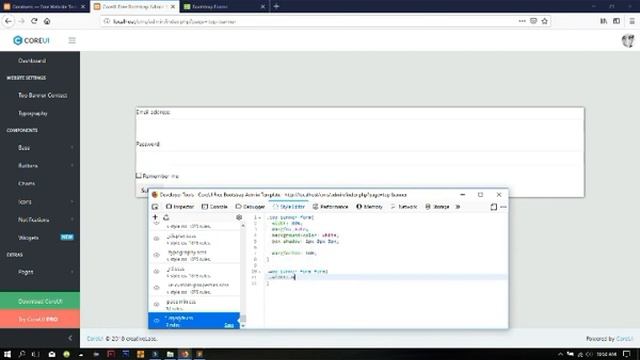Toggle visibility of the typography stylesheet
The width and height of the screenshot is (640, 360).
tap(156, 255)
